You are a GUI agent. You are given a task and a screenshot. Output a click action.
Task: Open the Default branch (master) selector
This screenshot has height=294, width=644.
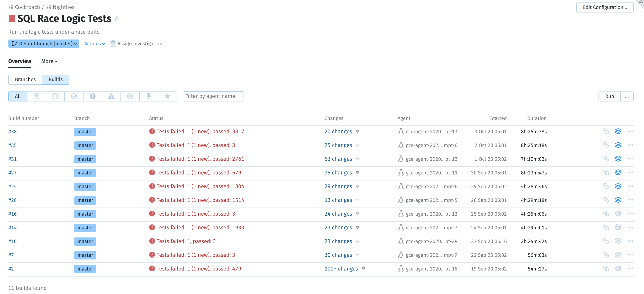click(x=43, y=43)
